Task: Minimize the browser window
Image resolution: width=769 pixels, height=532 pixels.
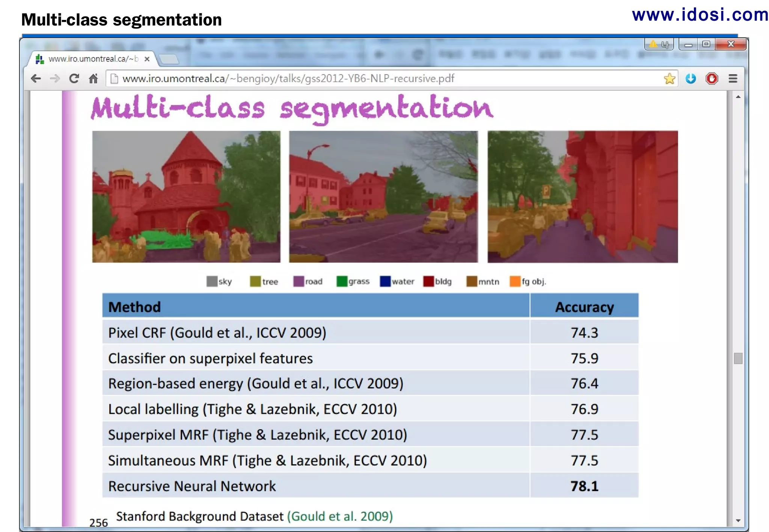Action: click(x=688, y=45)
